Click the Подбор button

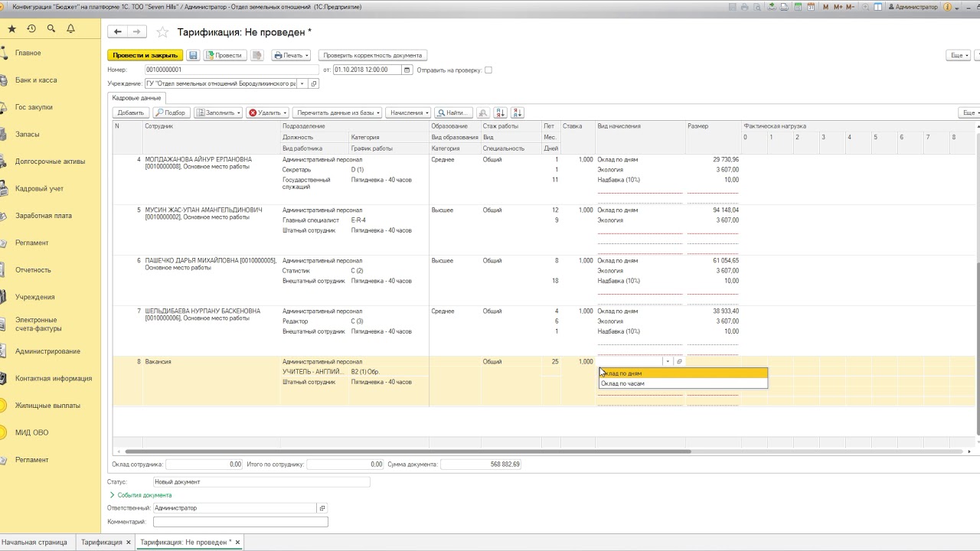tap(171, 112)
